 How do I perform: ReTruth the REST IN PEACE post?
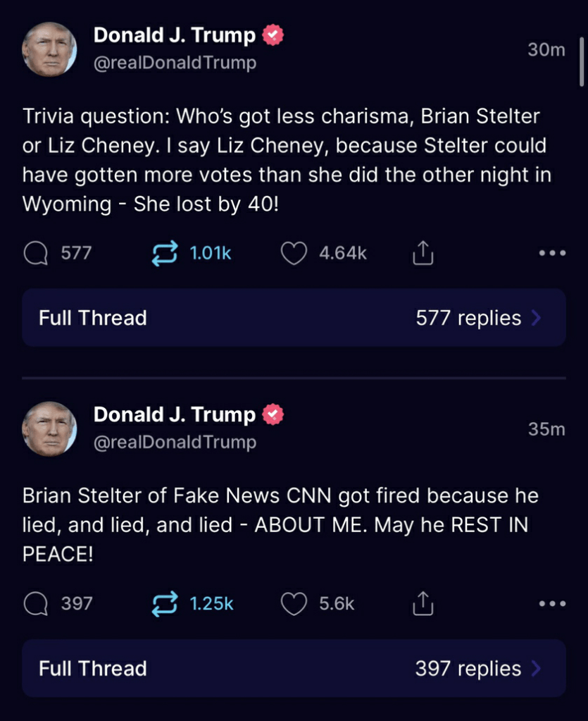165,604
